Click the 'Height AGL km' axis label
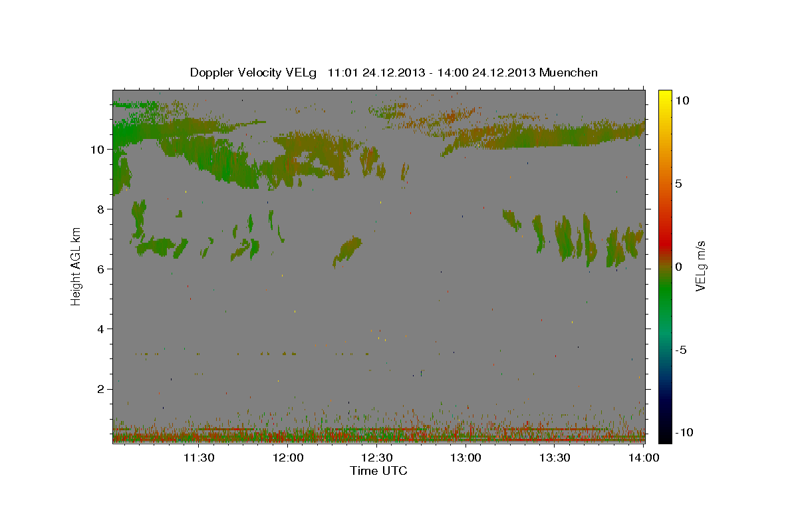798x532 pixels. click(x=76, y=267)
